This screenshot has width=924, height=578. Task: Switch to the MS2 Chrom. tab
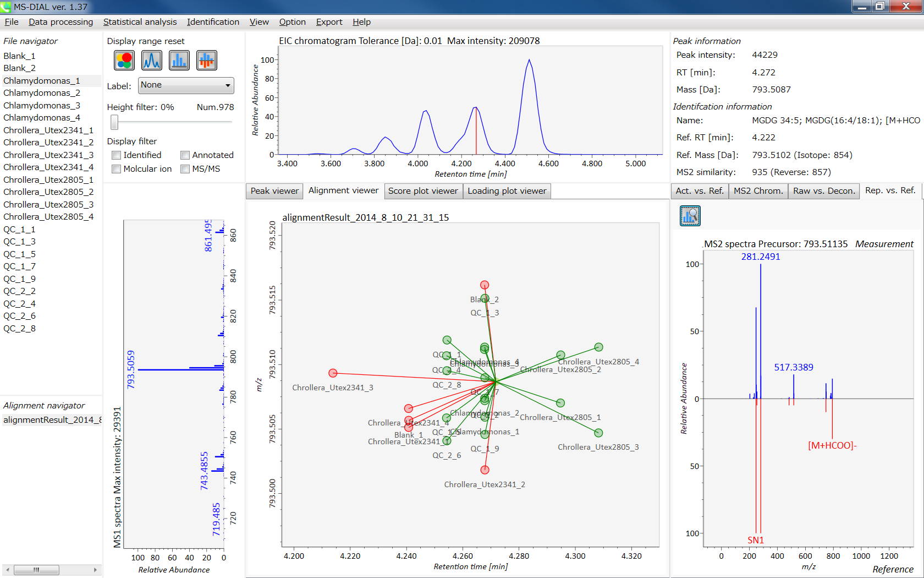758,191
